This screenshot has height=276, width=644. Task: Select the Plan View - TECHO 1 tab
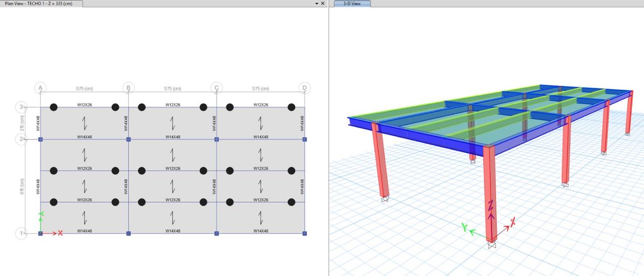[39, 4]
